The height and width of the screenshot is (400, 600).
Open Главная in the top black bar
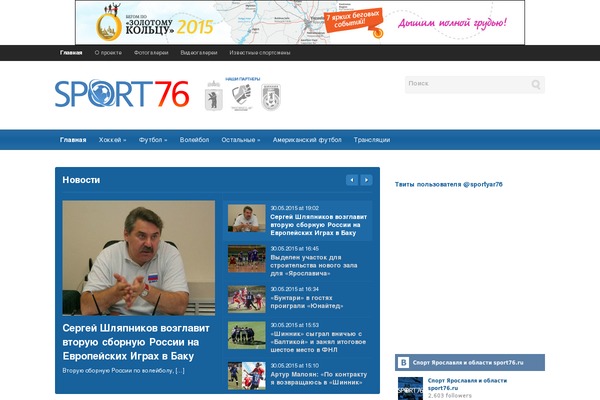(x=71, y=53)
